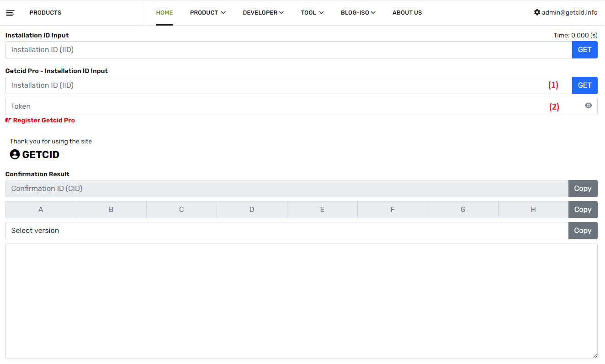Viewport: 605px width, 364px height.
Task: Select the B block cell
Action: click(x=111, y=210)
